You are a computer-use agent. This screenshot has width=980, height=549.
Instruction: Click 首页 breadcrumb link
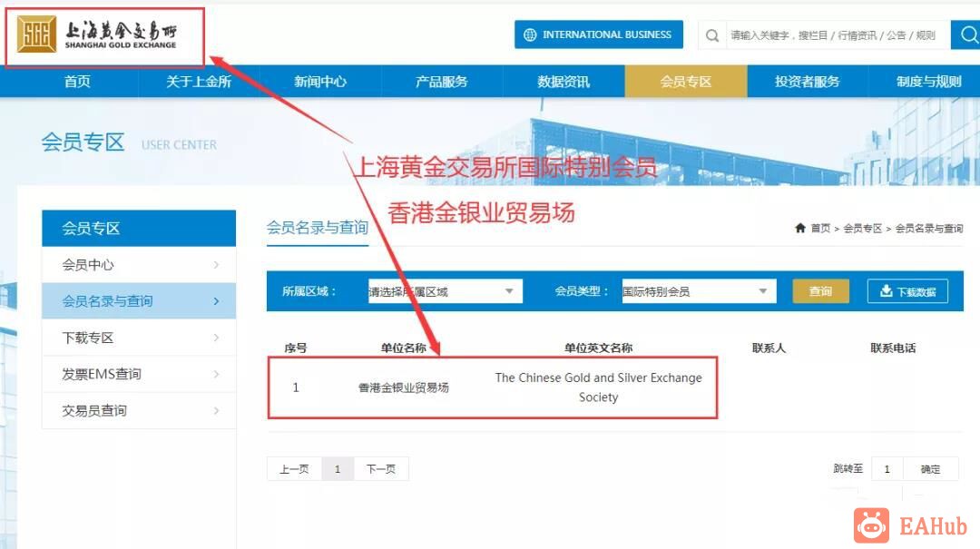pyautogui.click(x=820, y=229)
